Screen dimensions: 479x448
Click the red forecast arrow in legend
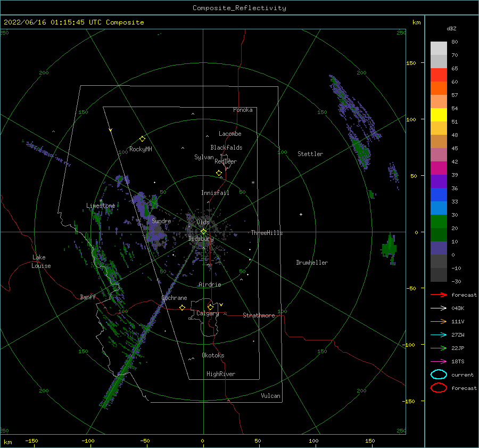click(x=439, y=295)
